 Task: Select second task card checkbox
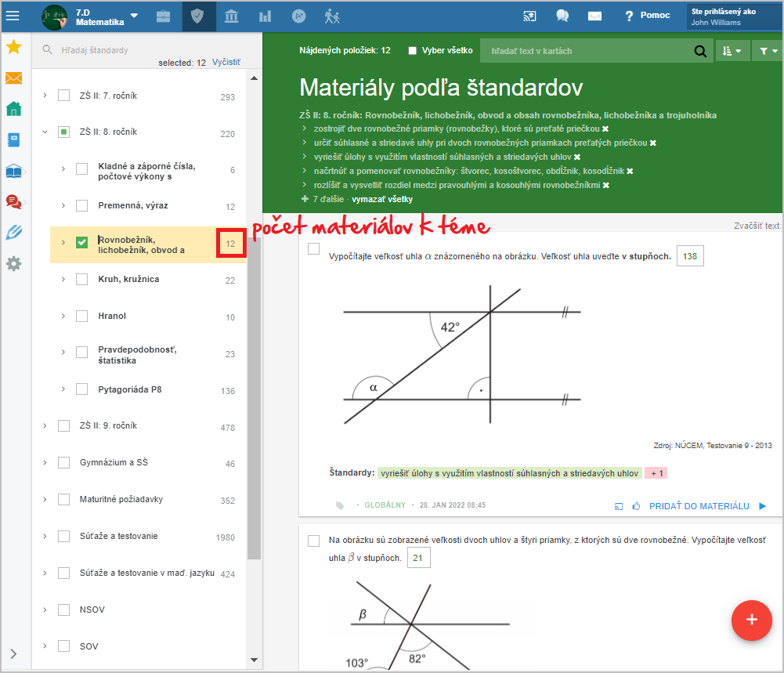point(313,541)
